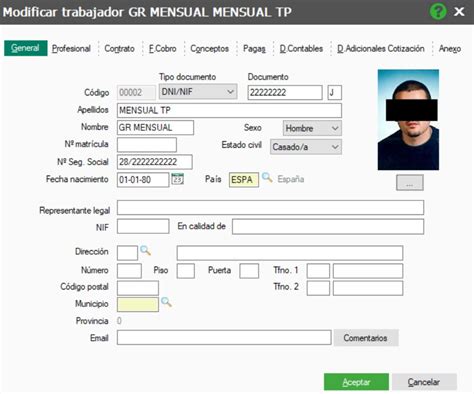The image size is (474, 394).
Task: Select the D.Adicionales Cotización tab
Action: point(381,49)
